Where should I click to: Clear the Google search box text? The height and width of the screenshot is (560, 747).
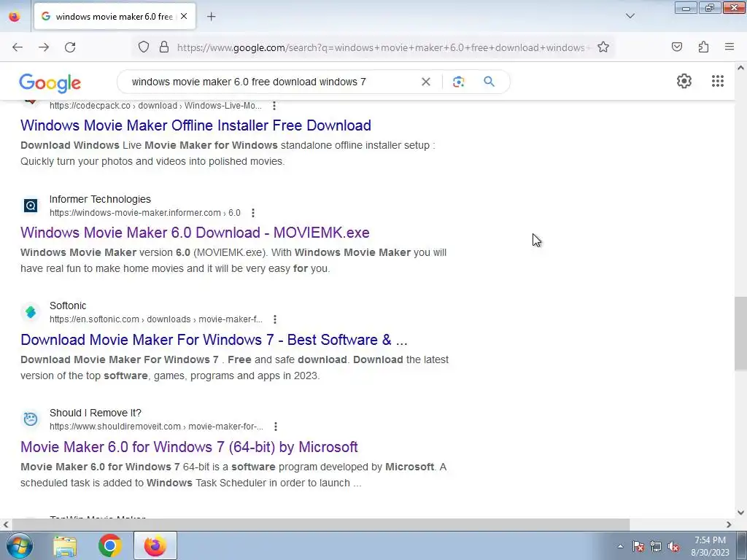click(426, 82)
